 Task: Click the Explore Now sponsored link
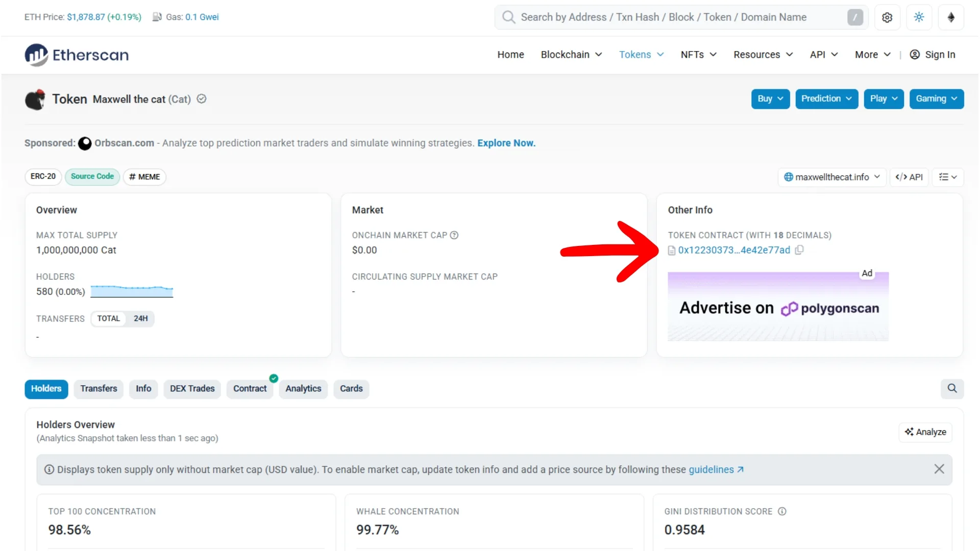(x=506, y=143)
